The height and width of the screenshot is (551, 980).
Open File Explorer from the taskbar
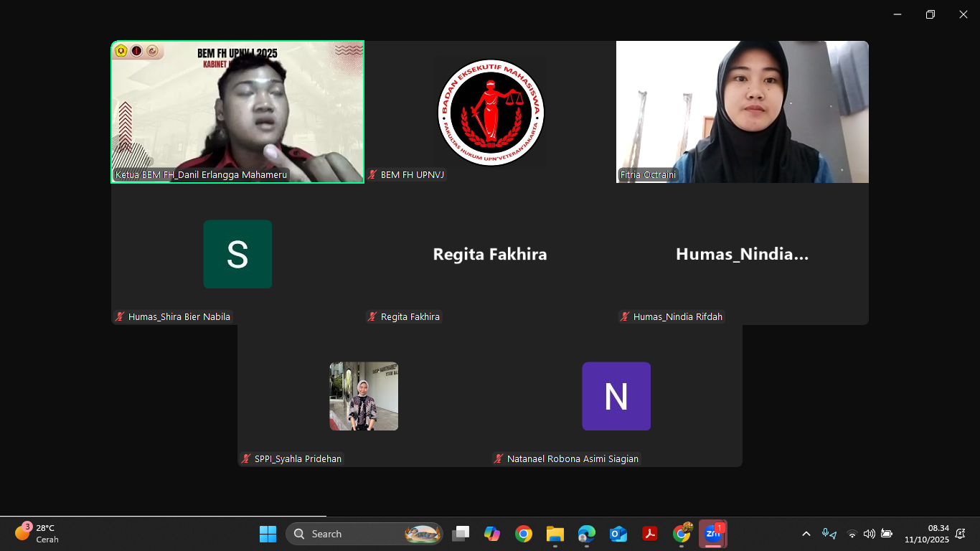(555, 534)
